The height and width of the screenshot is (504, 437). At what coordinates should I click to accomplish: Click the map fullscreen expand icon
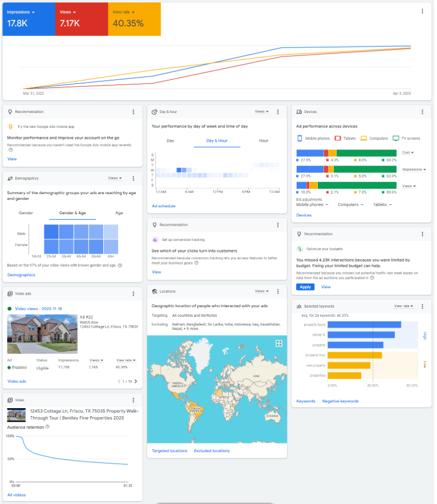[x=279, y=343]
